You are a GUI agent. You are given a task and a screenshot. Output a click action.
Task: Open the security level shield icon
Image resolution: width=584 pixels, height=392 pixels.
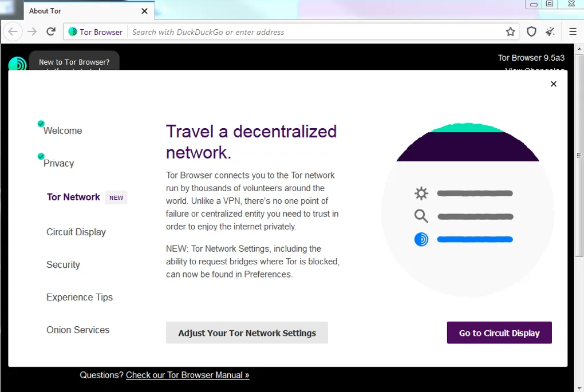point(531,32)
